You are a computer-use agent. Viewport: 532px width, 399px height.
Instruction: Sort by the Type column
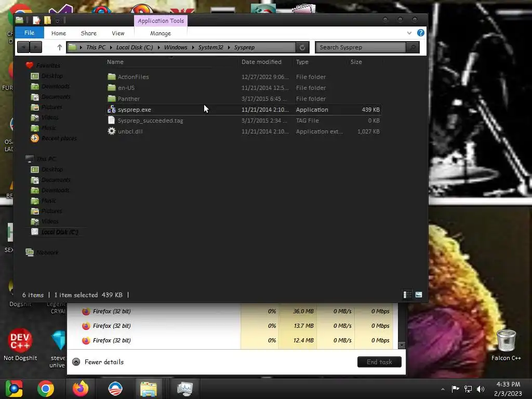(302, 62)
